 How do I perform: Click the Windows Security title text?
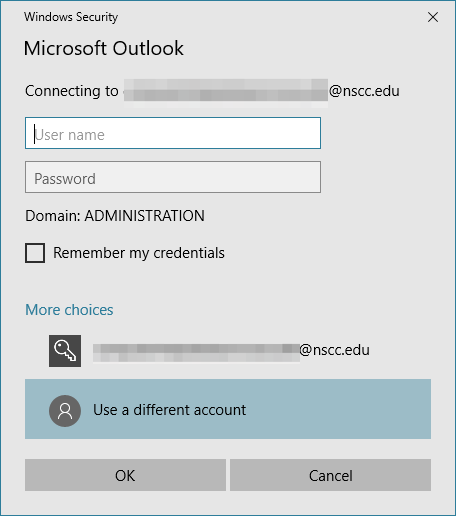71,17
